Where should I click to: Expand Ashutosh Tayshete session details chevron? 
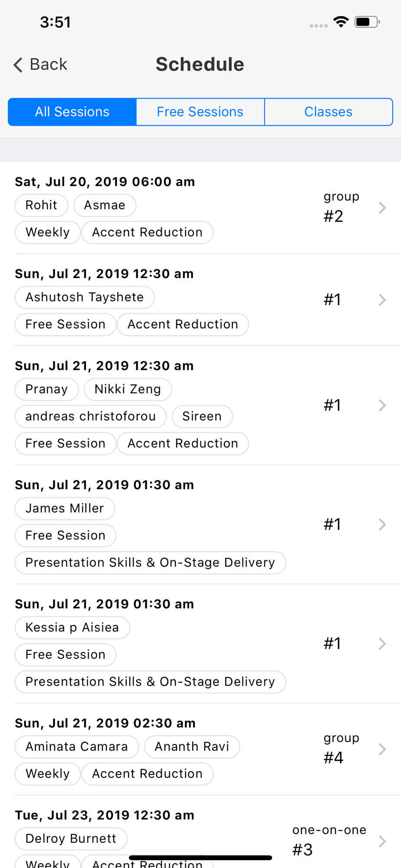point(382,300)
